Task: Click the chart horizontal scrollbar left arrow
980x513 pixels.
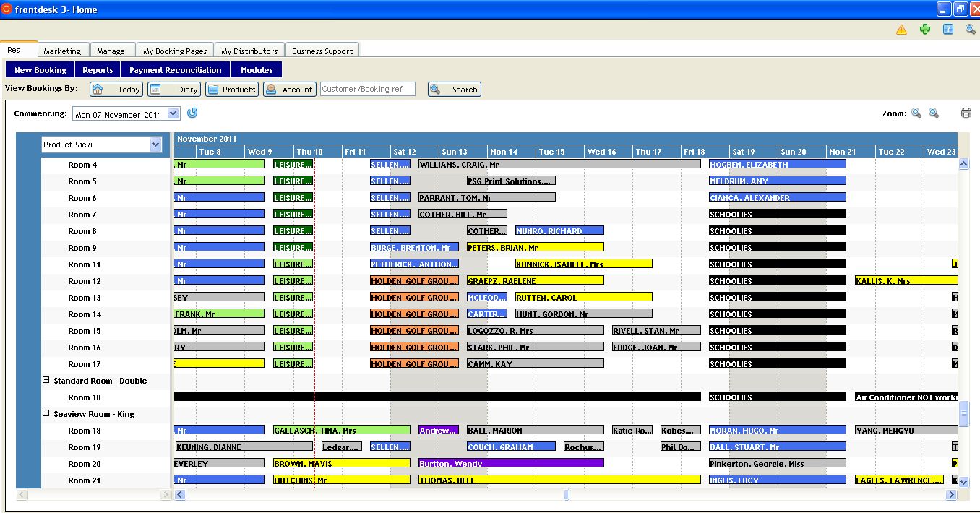Action: point(180,495)
